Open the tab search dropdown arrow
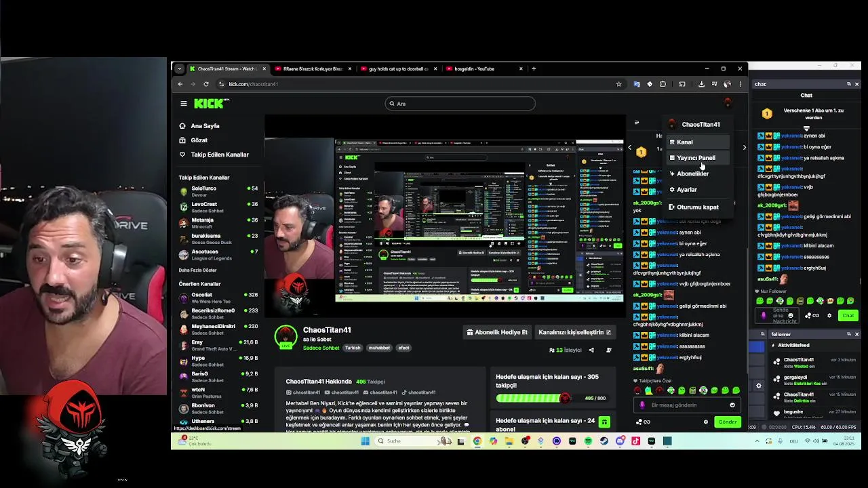 pos(179,68)
